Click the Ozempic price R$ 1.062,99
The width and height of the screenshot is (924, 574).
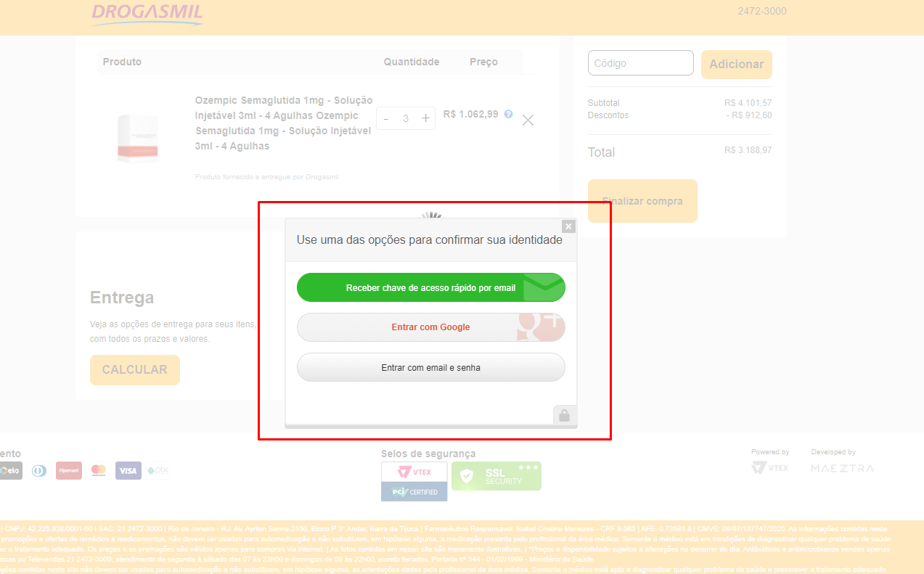pos(470,114)
